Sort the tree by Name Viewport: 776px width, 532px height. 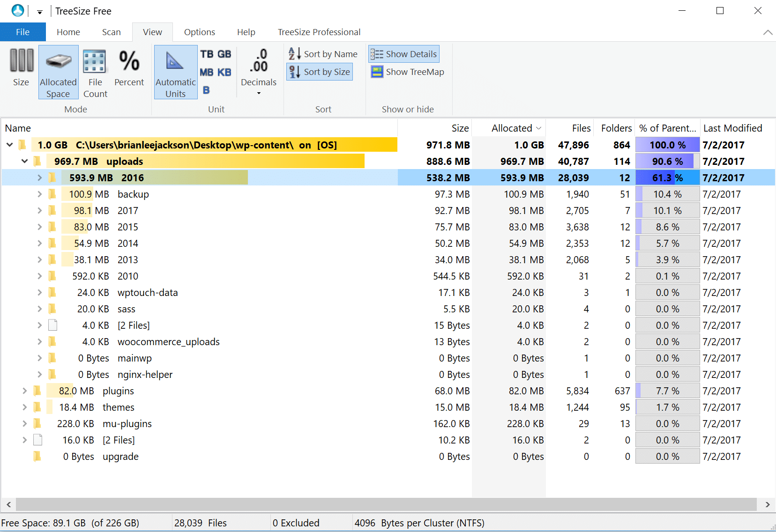pyautogui.click(x=323, y=53)
